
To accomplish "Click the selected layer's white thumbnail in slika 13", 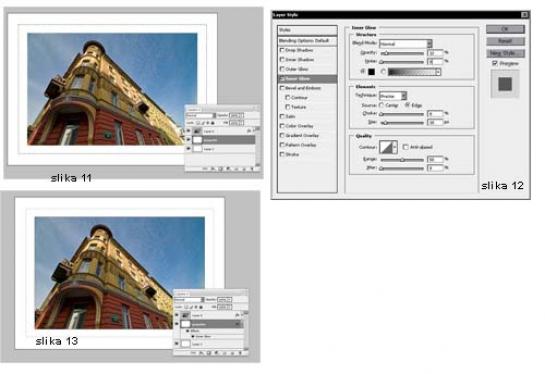I will 186,324.
